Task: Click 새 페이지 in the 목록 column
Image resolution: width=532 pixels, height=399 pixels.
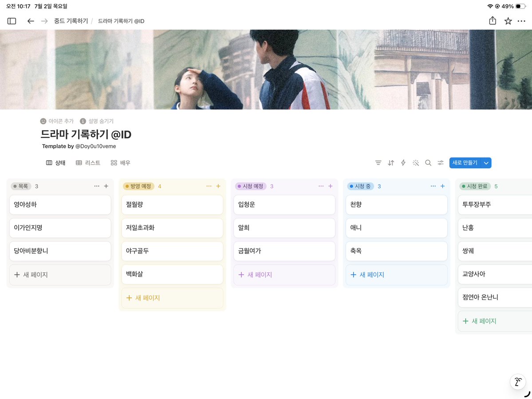Action: pyautogui.click(x=60, y=275)
